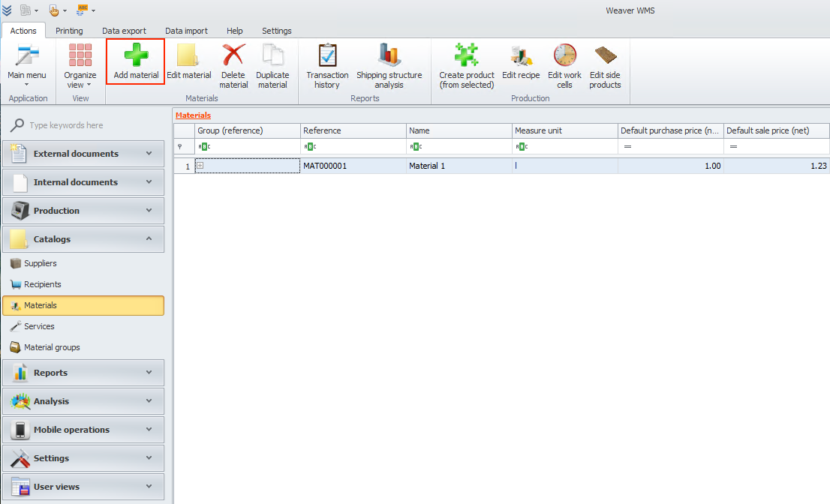Open dropdown arrow next to spell-check icon
This screenshot has width=830, height=504.
click(x=93, y=10)
